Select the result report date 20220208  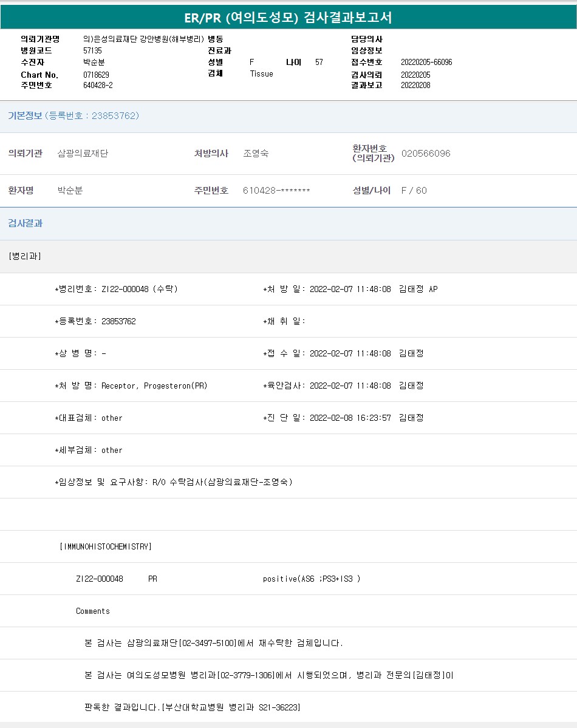[415, 86]
